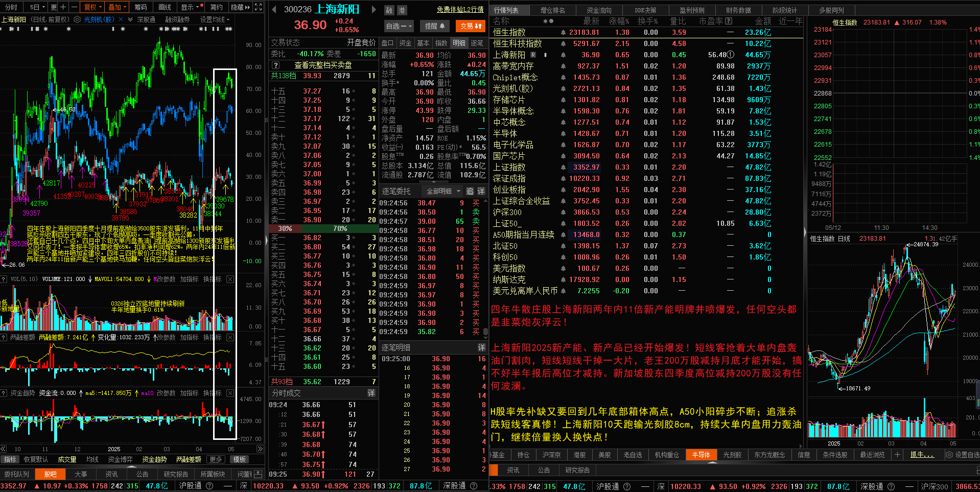Click the 提醒 alert button
This screenshot has height=492, width=980.
click(x=434, y=26)
